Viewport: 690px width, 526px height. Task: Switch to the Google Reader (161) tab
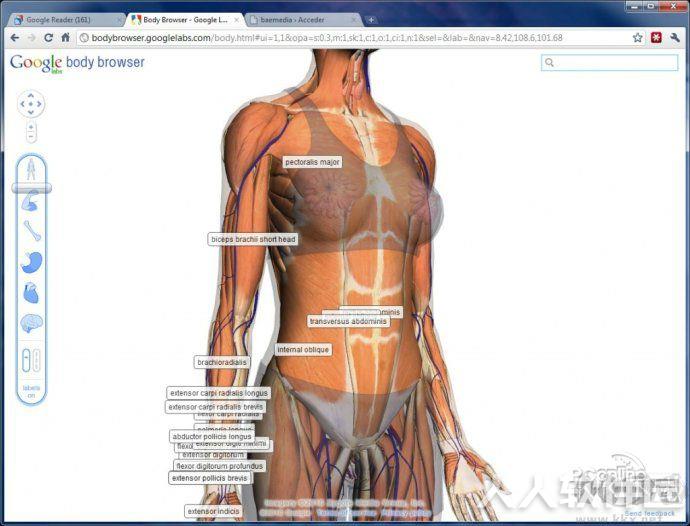67,20
